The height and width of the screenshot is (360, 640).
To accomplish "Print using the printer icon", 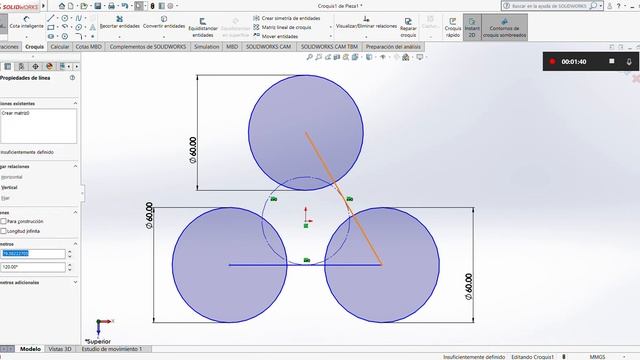I will pos(111,6).
